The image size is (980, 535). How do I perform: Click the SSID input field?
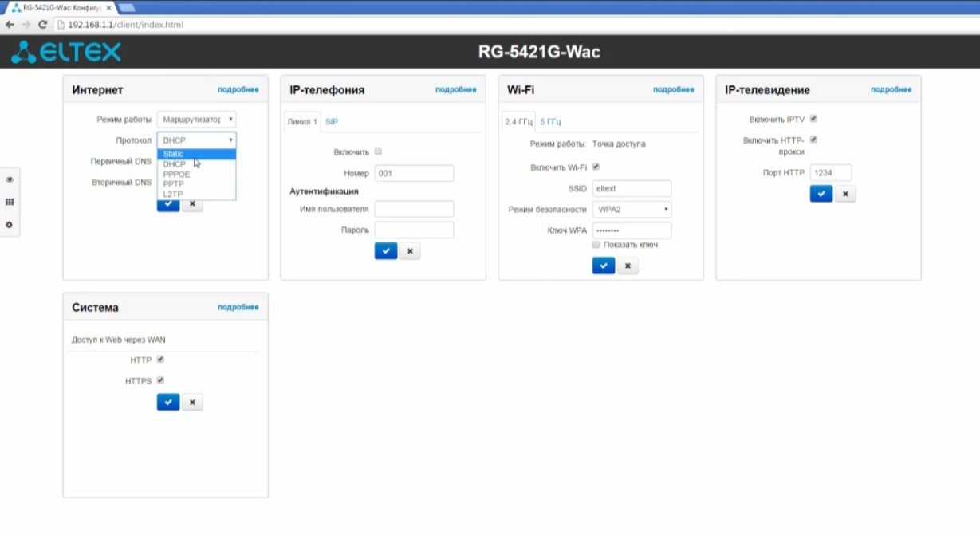coord(632,189)
